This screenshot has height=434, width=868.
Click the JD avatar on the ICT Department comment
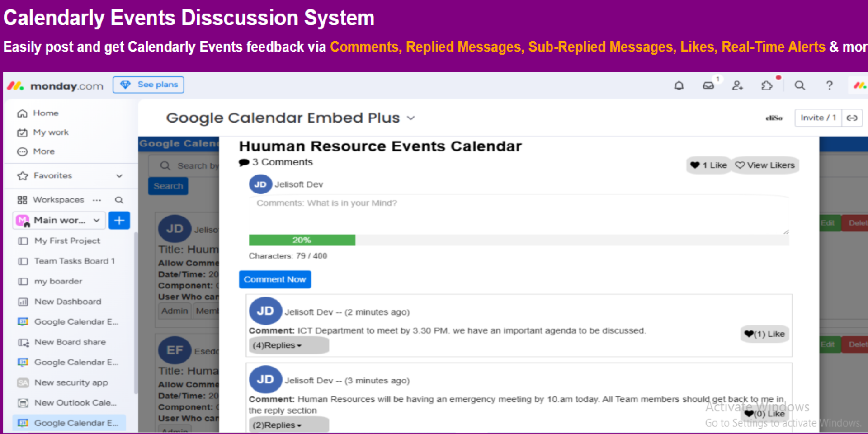(265, 311)
